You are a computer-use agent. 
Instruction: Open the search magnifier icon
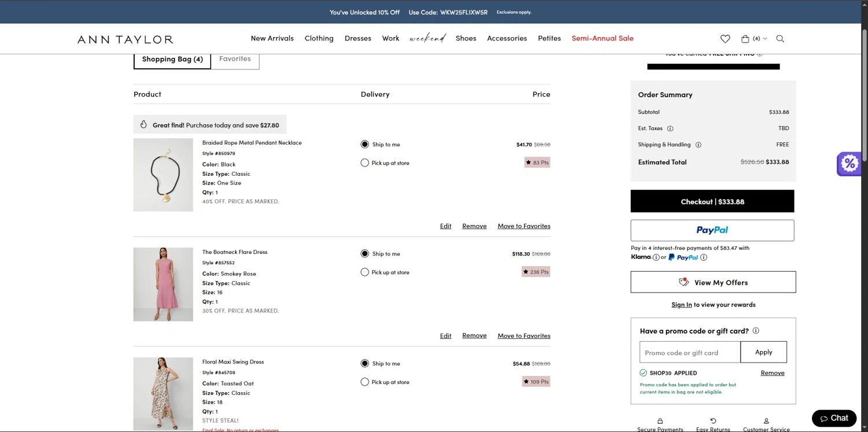click(x=780, y=39)
